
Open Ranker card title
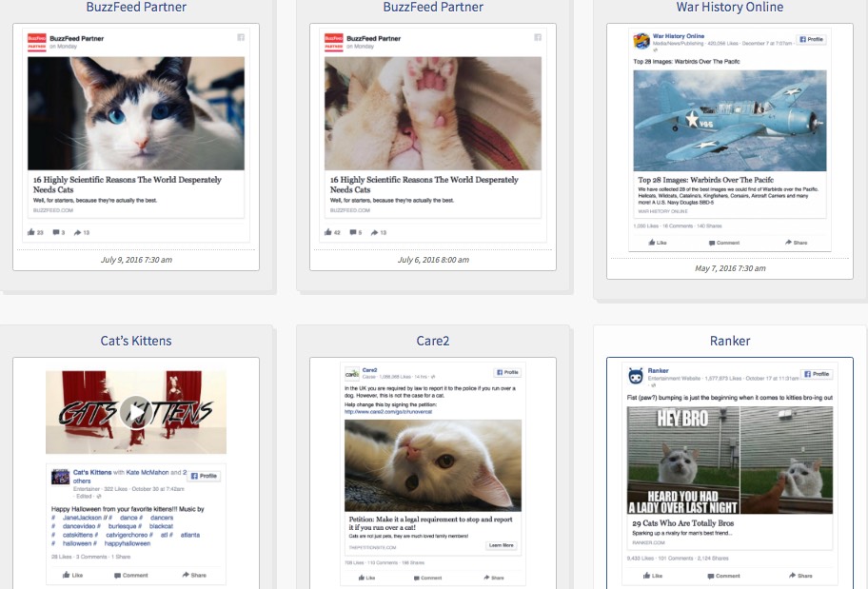pyautogui.click(x=730, y=341)
